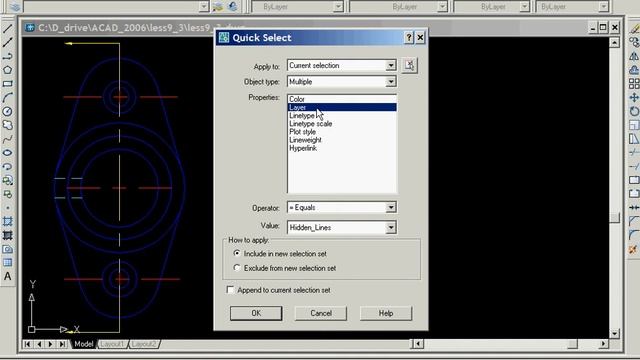
Task: Select the Trim modify tool
Action: 634,153
